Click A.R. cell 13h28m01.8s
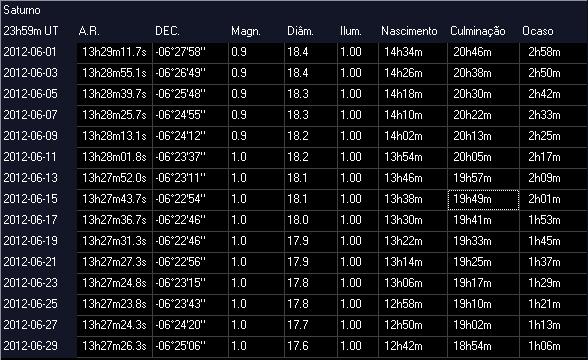Viewport: 588px width, 360px height. tap(114, 157)
